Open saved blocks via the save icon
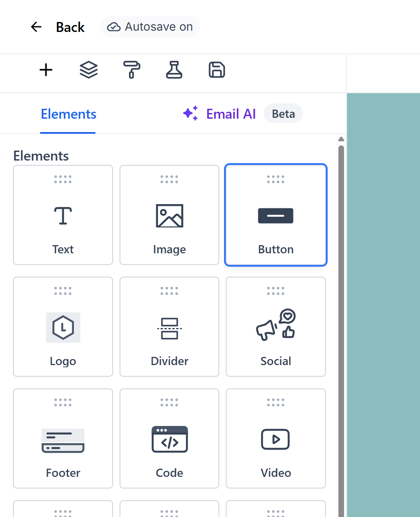420x517 pixels. tap(217, 69)
